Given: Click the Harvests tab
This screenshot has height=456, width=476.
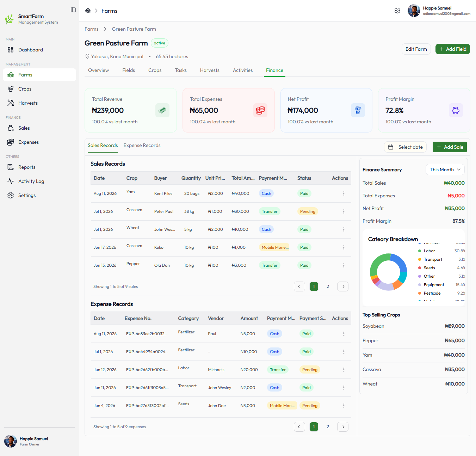Looking at the screenshot, I should click(x=210, y=70).
